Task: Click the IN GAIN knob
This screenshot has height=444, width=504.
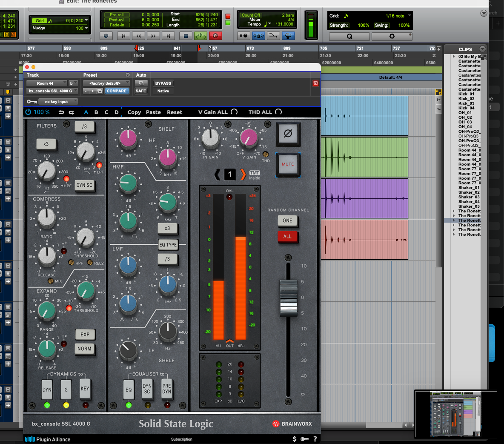Action: [210, 138]
